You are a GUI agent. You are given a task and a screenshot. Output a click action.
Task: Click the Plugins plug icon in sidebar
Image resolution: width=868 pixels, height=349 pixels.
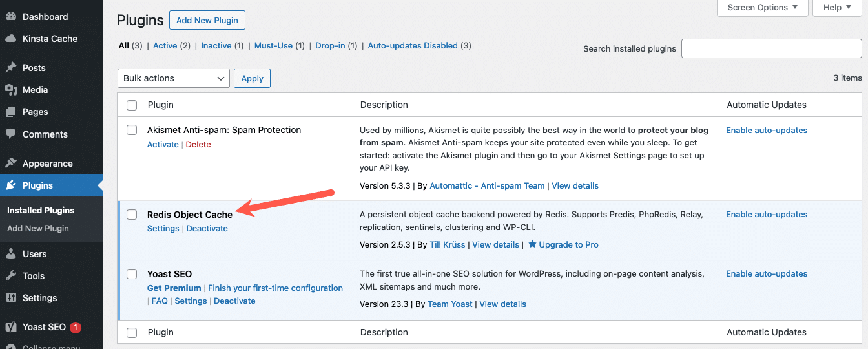point(11,185)
